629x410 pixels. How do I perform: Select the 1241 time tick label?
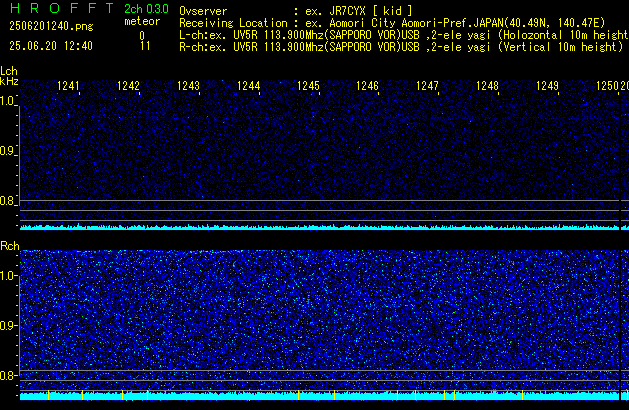click(69, 86)
